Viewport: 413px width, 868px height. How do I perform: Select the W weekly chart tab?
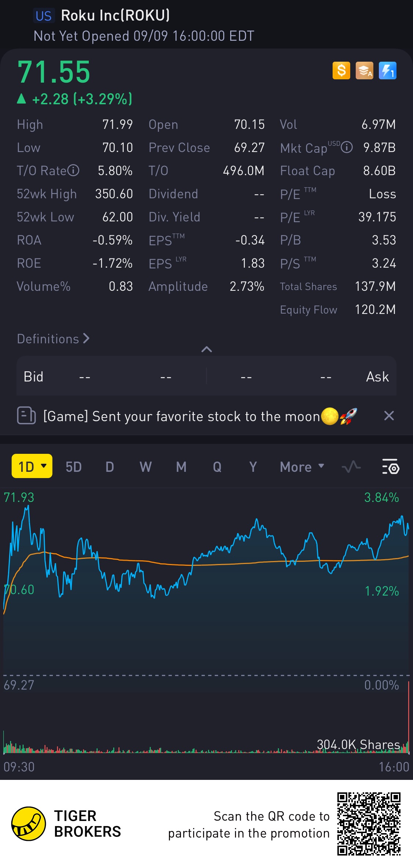coord(145,467)
